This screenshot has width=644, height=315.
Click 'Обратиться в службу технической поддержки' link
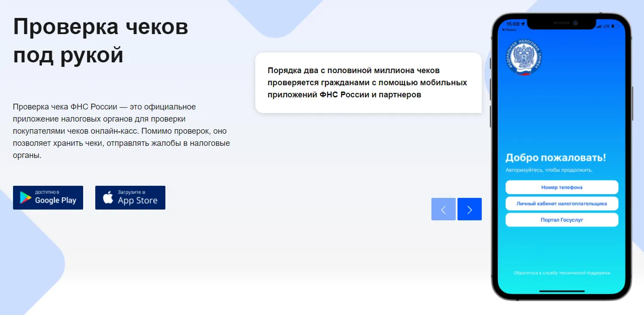coord(562,273)
